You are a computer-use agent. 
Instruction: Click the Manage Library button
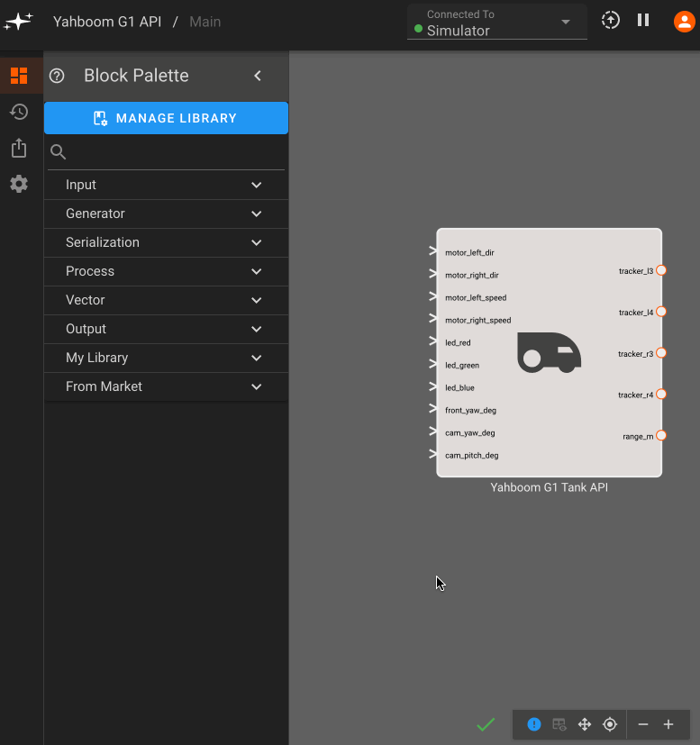(166, 118)
